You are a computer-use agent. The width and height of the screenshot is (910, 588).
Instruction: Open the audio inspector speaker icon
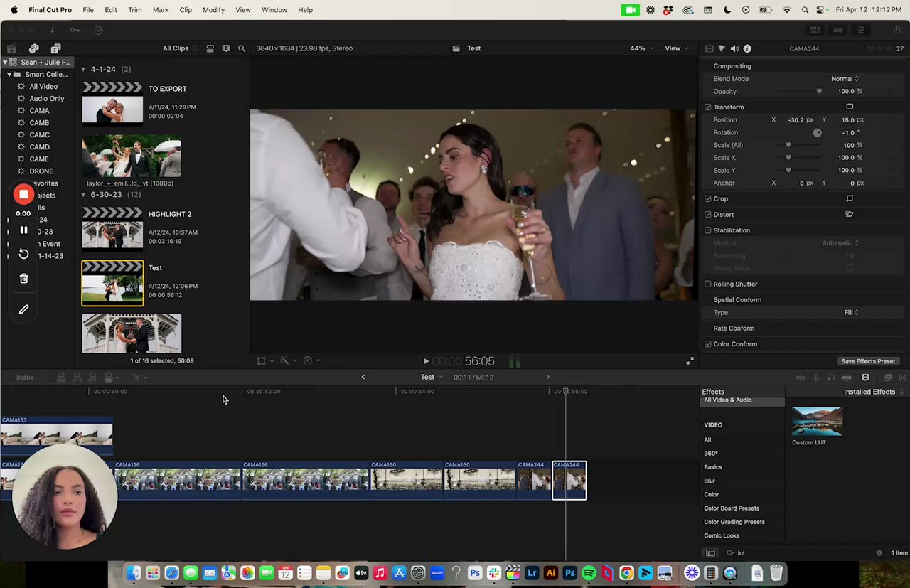(x=734, y=48)
